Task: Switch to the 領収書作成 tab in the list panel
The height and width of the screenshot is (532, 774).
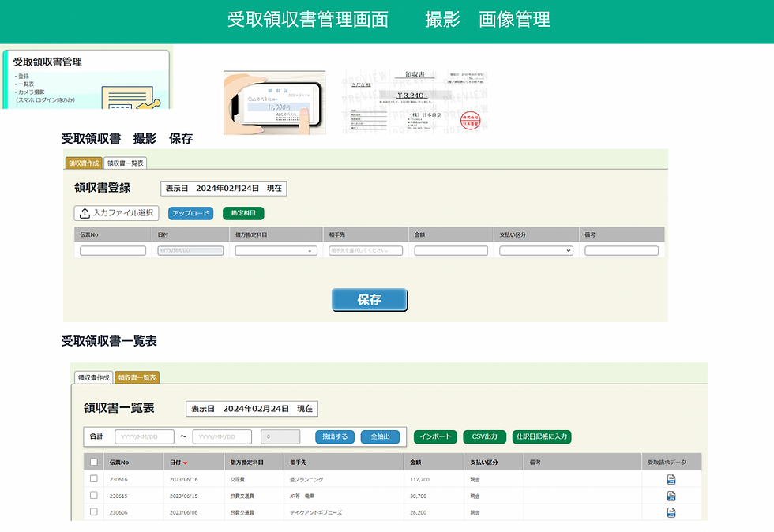Action: [x=94, y=377]
